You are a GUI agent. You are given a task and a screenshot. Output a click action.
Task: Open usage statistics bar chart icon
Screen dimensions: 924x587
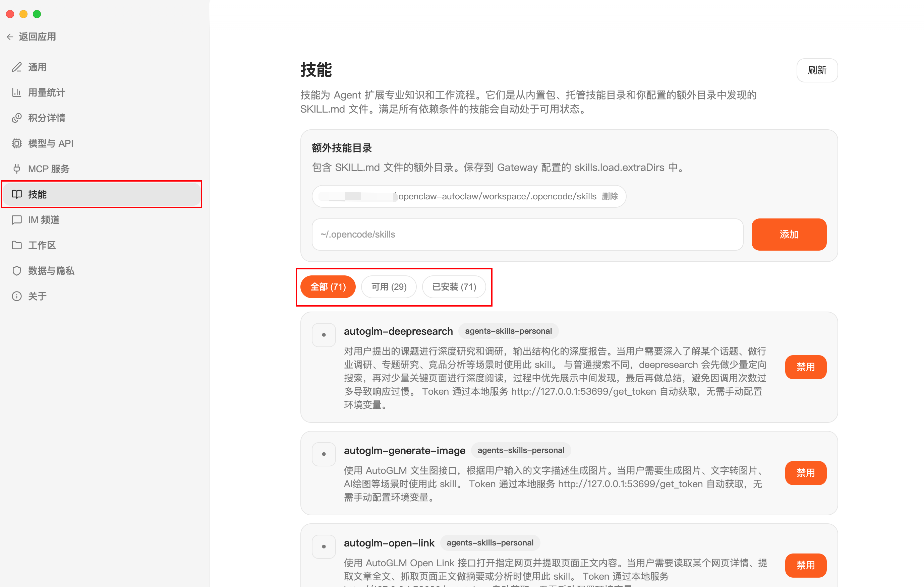coord(16,92)
